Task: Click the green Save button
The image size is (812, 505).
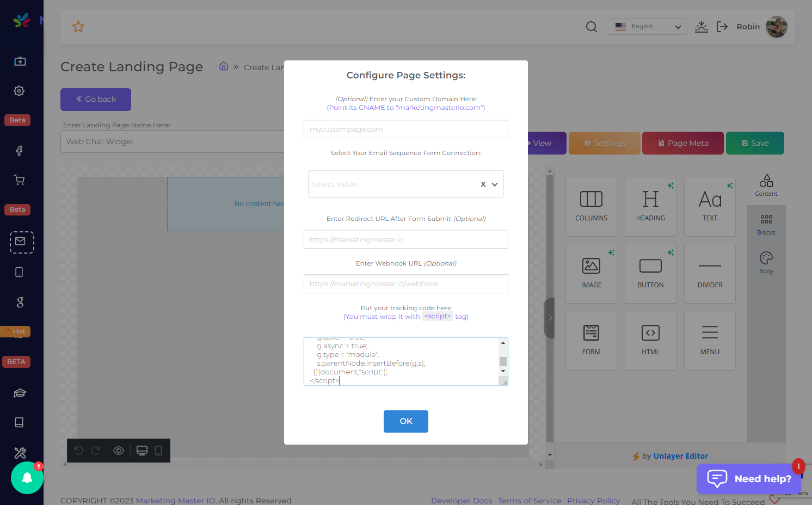Action: coord(755,143)
